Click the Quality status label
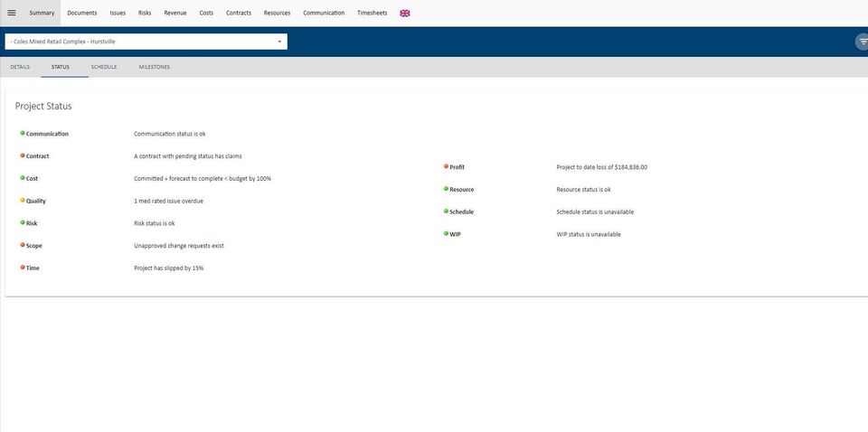 [36, 202]
